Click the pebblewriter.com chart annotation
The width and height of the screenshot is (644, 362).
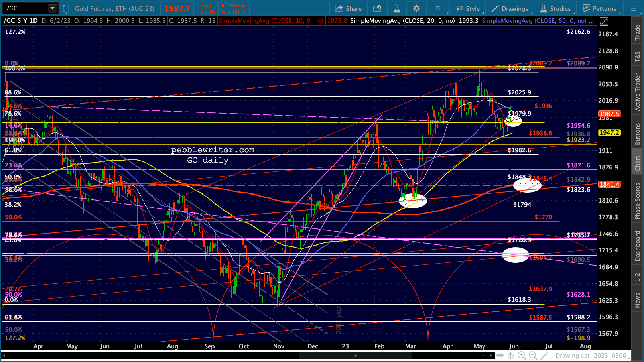pos(213,150)
